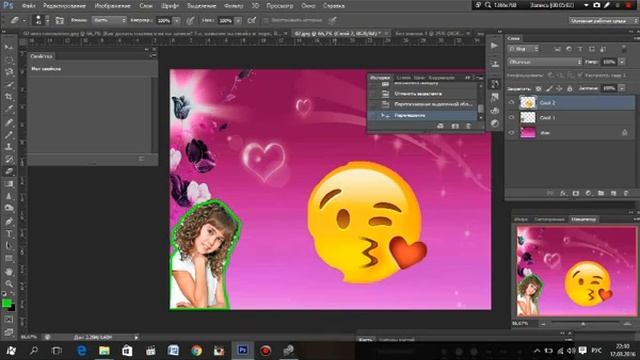Toggle brush panel icon in options bar
Screen dimensions: 640x360
pos(60,20)
